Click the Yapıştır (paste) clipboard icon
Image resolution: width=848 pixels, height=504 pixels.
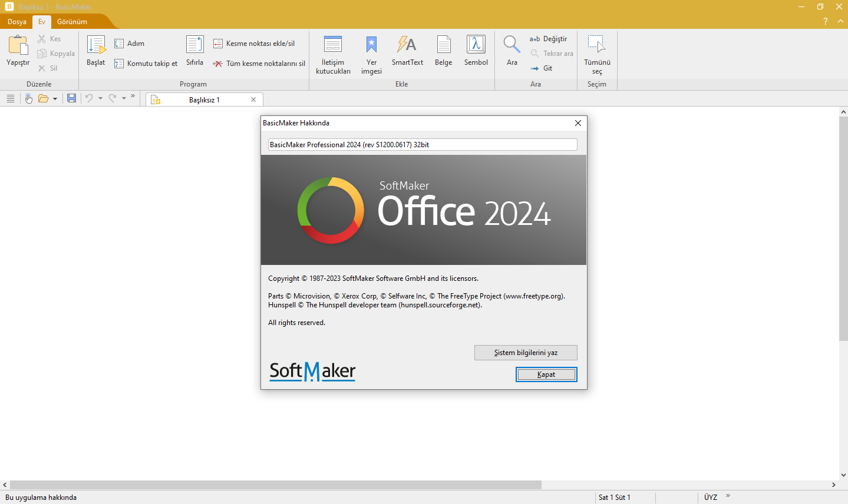click(18, 45)
